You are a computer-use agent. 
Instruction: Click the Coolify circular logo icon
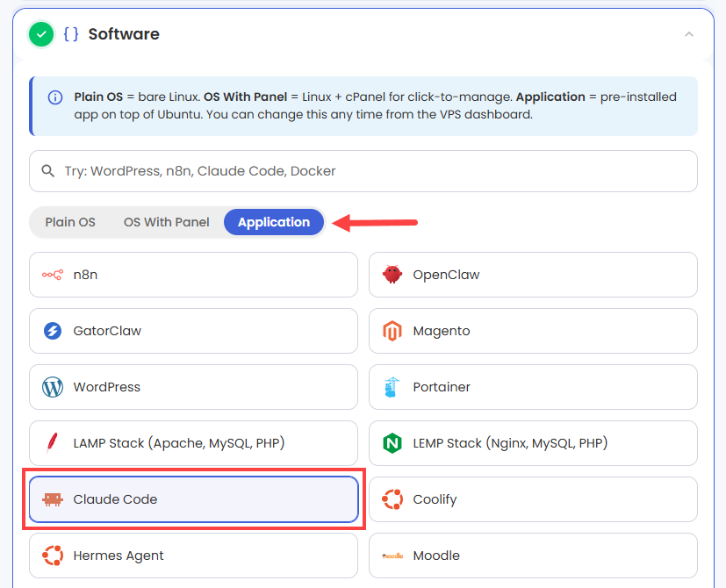392,499
